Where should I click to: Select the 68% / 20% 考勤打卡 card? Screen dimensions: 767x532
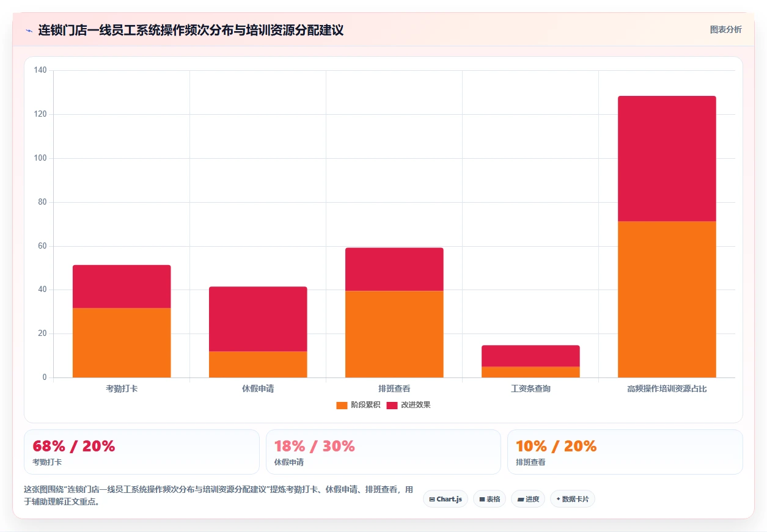142,452
